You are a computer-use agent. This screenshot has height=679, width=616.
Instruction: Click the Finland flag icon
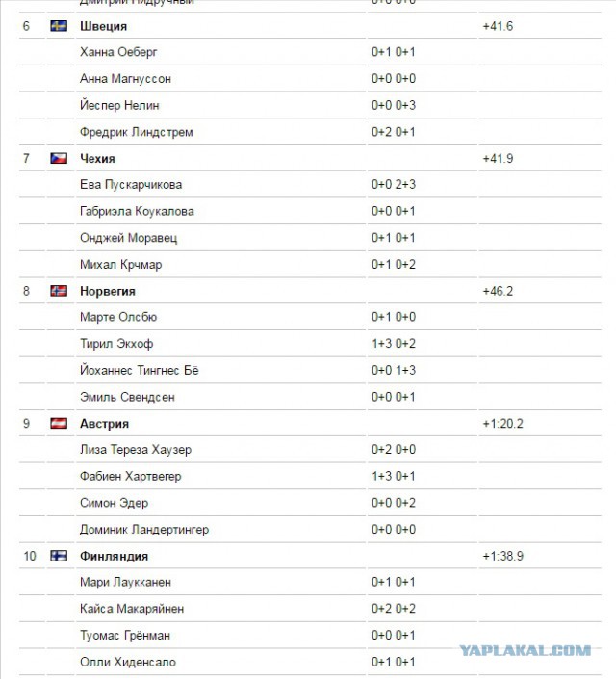59,556
